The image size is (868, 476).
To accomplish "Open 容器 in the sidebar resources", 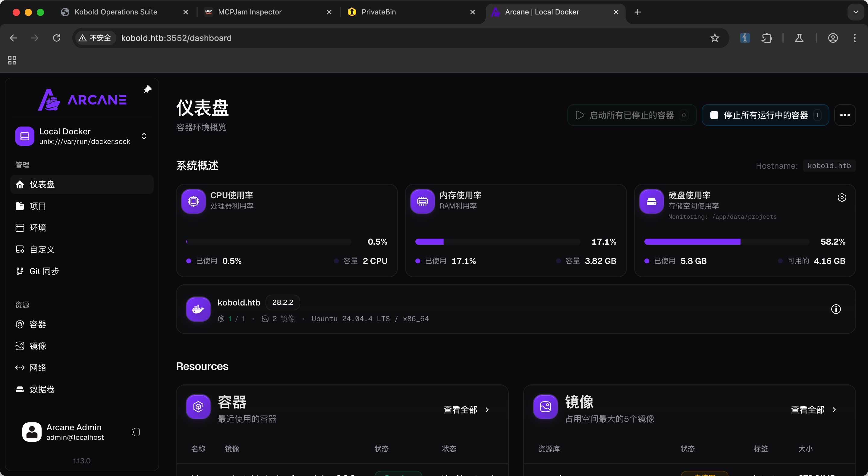I will click(82, 324).
